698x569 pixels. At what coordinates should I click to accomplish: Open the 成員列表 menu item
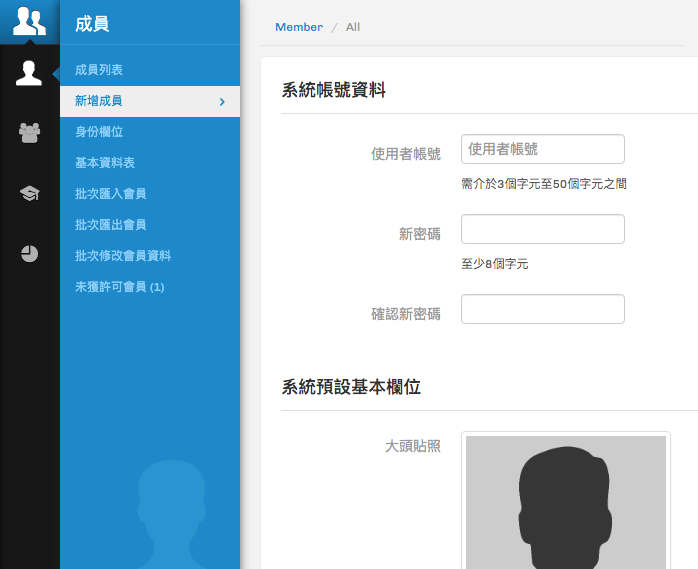pos(99,70)
